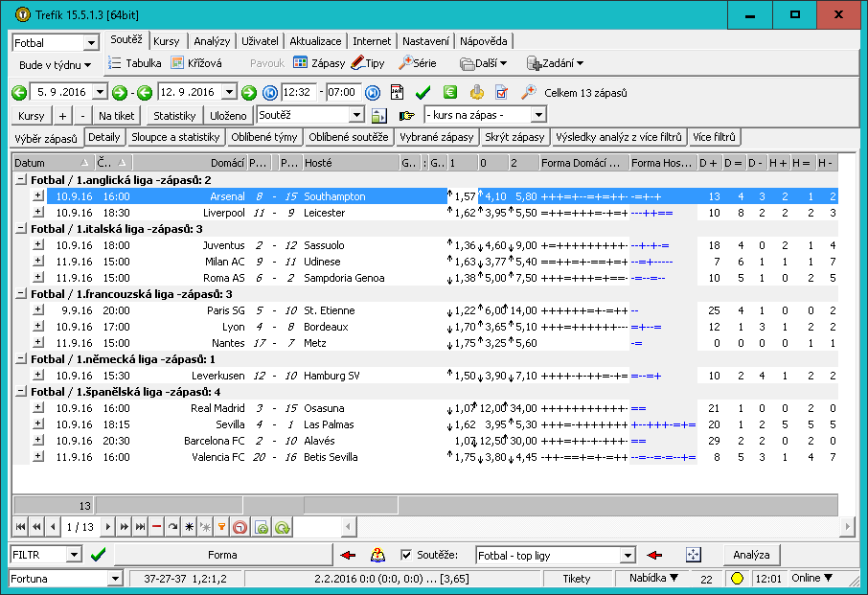
Task: Open the Fortuna bookmaker dropdown
Action: point(115,579)
